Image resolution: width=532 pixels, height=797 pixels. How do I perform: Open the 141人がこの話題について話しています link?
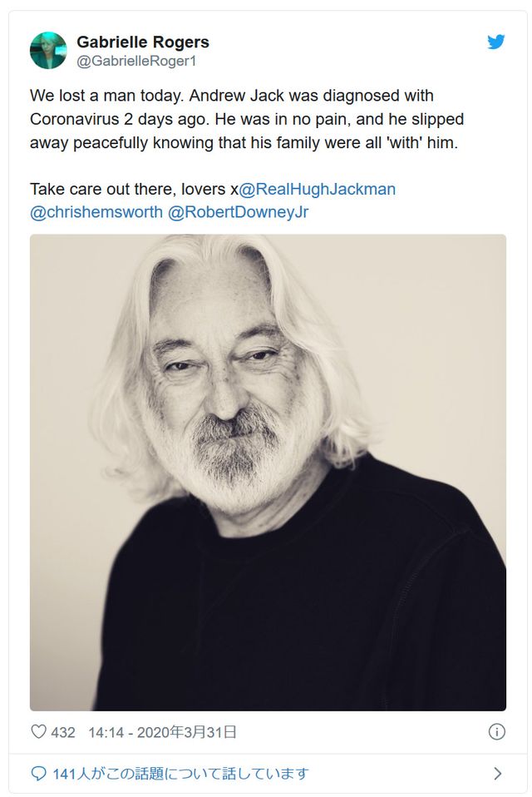click(180, 774)
